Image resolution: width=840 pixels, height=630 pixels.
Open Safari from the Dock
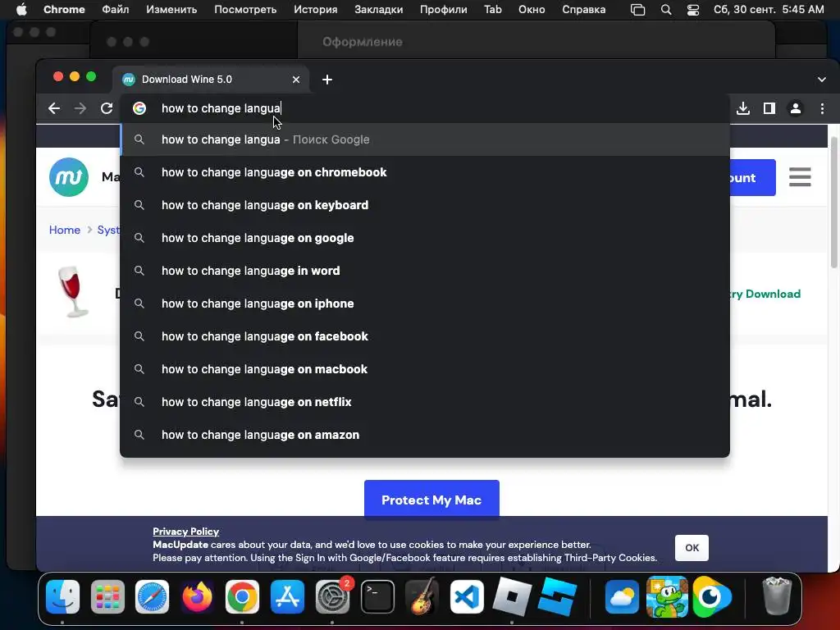point(152,596)
